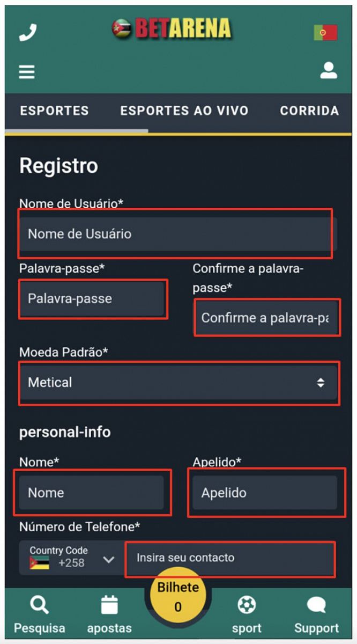This screenshot has width=357, height=644.
Task: Open the hamburger navigation menu
Action: [x=27, y=70]
